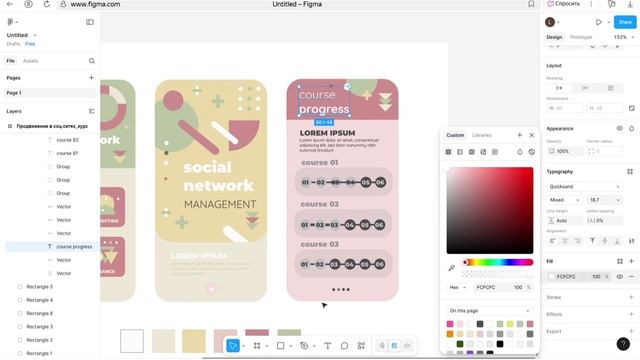Align text right in Typography
The width and height of the screenshot is (640, 360).
point(578,241)
